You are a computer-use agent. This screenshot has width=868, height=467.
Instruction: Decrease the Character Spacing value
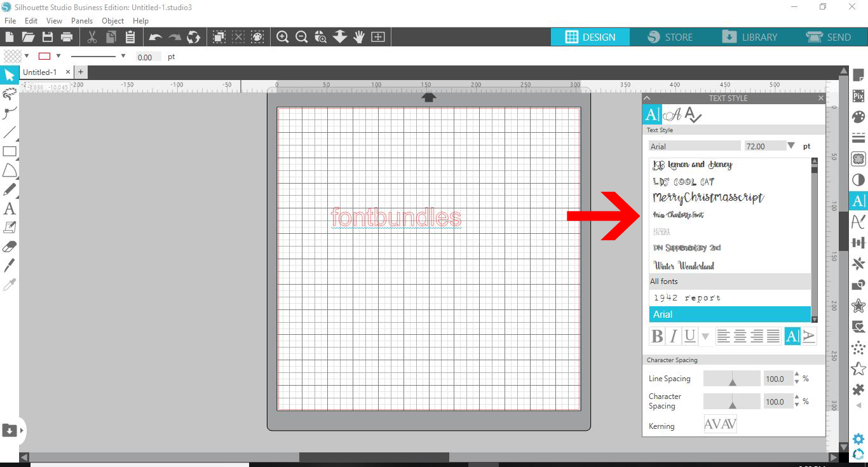click(x=797, y=405)
